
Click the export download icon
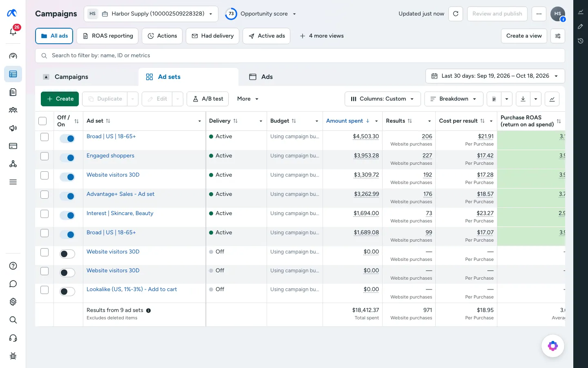523,99
